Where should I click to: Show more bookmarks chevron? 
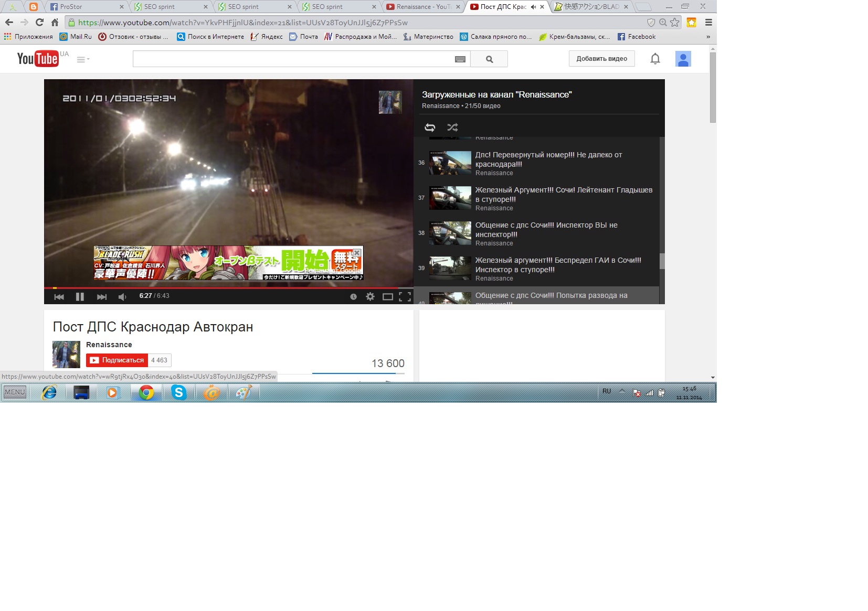click(x=708, y=37)
